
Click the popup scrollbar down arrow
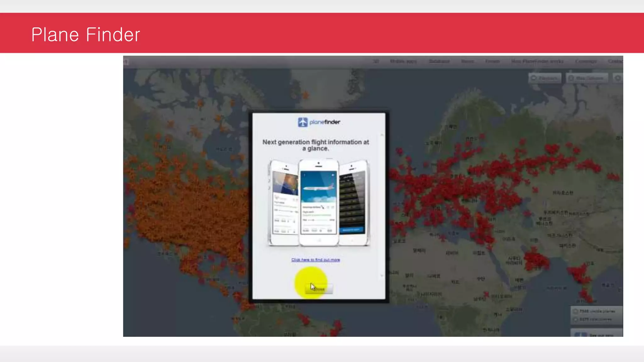382,276
